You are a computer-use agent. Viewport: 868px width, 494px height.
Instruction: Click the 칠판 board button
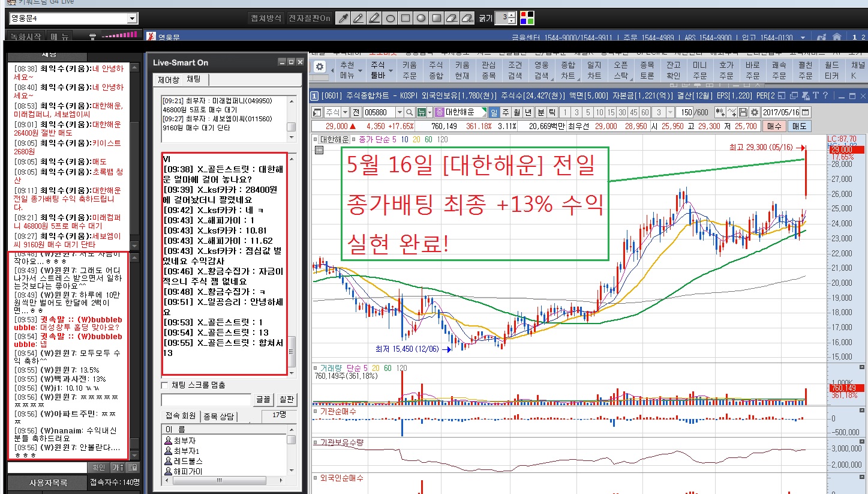coord(287,399)
